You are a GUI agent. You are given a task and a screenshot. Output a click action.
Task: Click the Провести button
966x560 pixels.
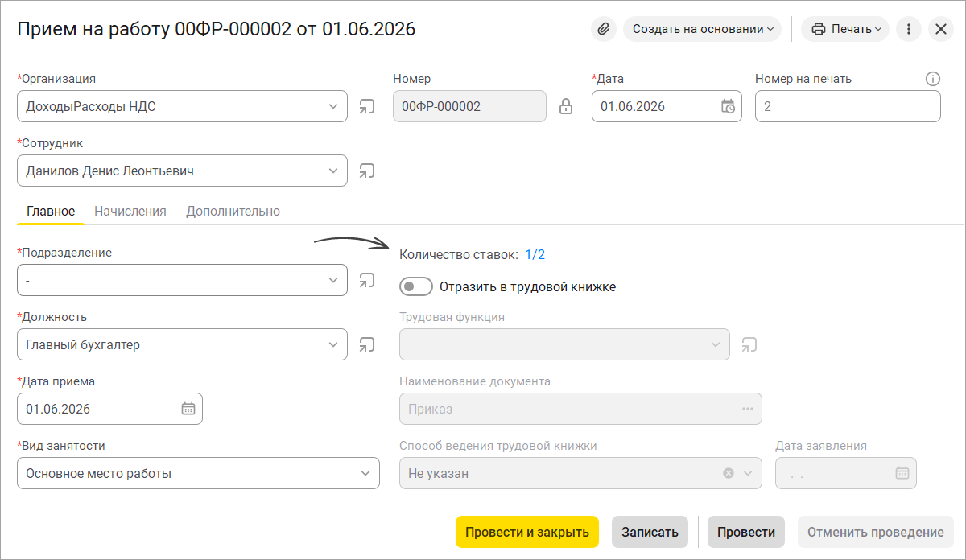tap(746, 532)
